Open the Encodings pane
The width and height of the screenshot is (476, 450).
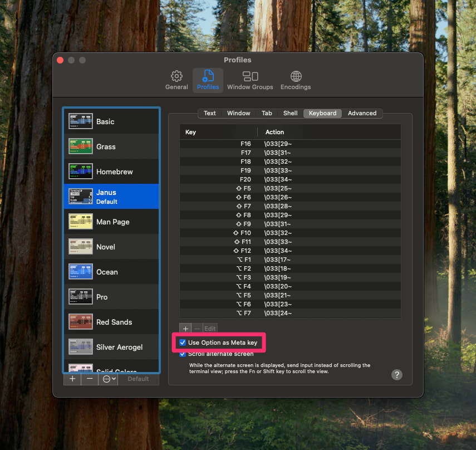pyautogui.click(x=296, y=80)
